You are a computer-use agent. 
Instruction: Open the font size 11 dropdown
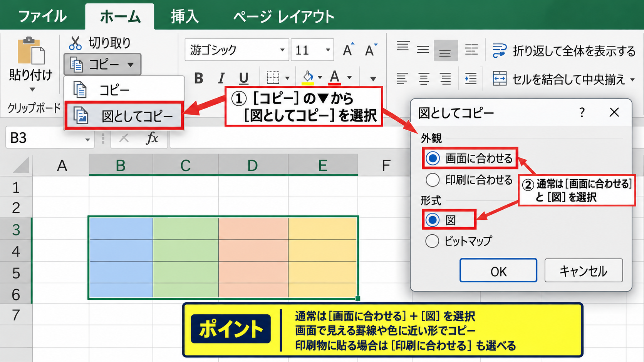pos(328,50)
